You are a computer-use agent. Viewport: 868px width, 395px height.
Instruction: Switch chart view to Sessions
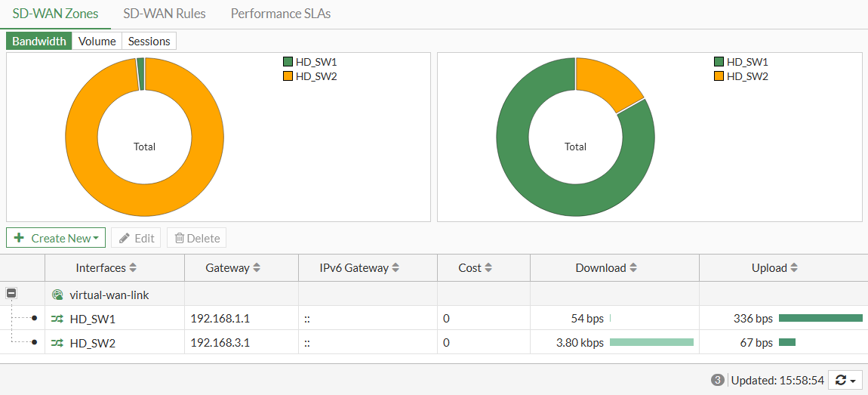point(149,42)
